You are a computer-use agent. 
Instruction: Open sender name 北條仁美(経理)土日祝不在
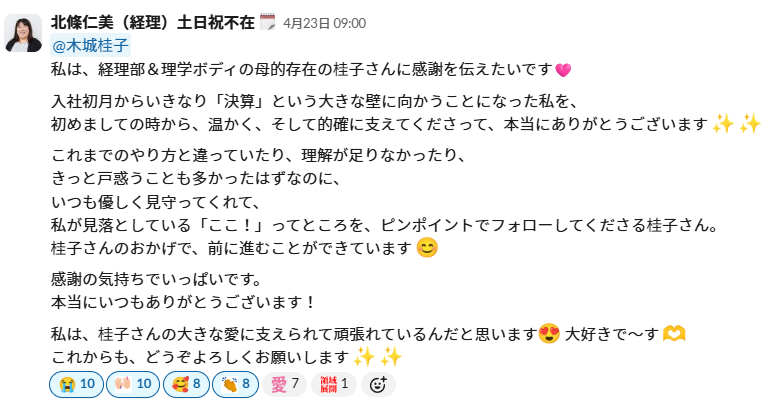point(153,23)
